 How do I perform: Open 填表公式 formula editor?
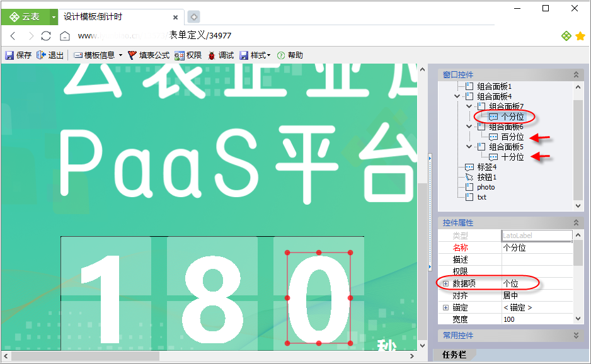149,55
